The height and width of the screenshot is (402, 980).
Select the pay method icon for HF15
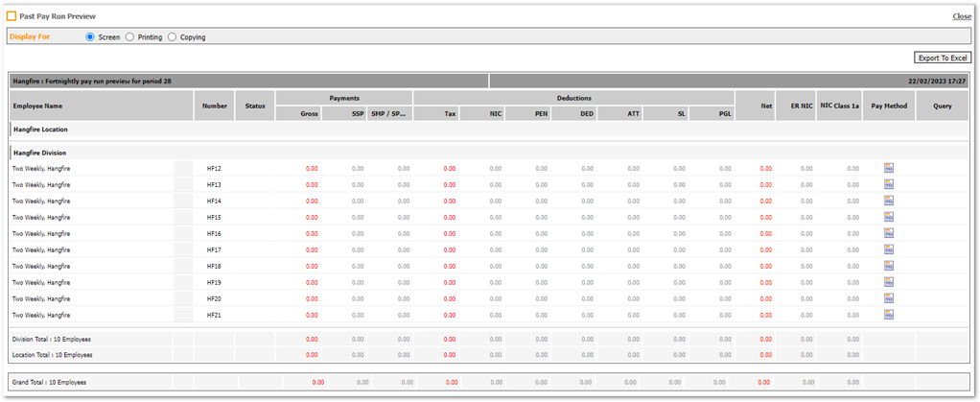click(x=889, y=217)
